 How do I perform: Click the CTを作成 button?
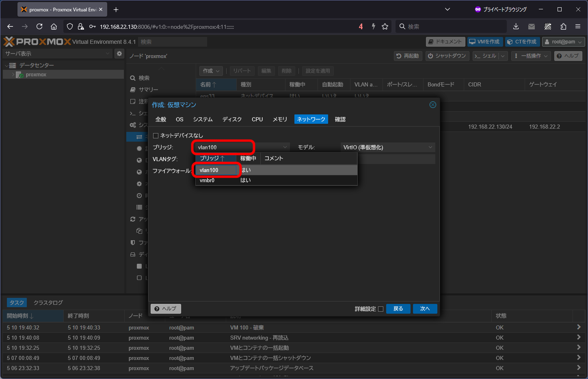point(522,42)
